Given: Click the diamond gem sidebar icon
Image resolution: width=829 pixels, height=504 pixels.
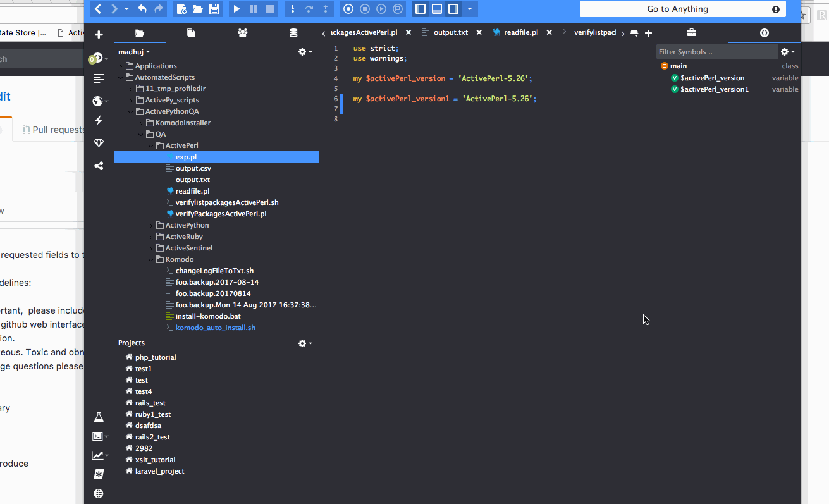Looking at the screenshot, I should coord(99,143).
